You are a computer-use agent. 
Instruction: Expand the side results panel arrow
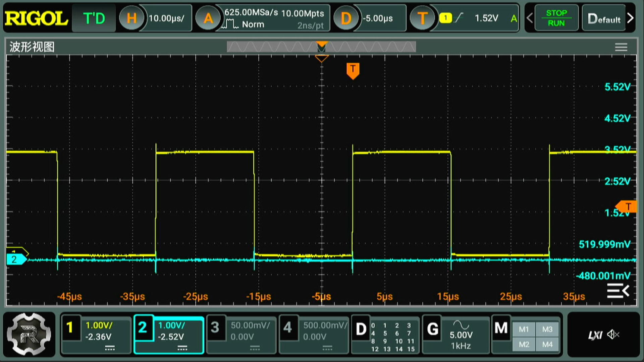pyautogui.click(x=618, y=291)
